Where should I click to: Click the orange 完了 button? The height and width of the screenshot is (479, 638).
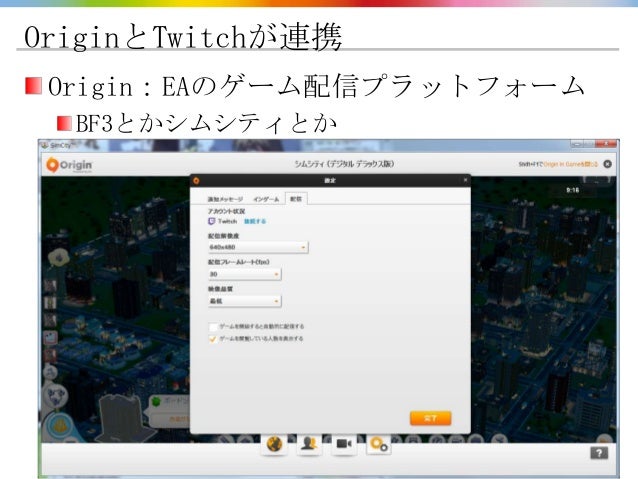pyautogui.click(x=430, y=418)
